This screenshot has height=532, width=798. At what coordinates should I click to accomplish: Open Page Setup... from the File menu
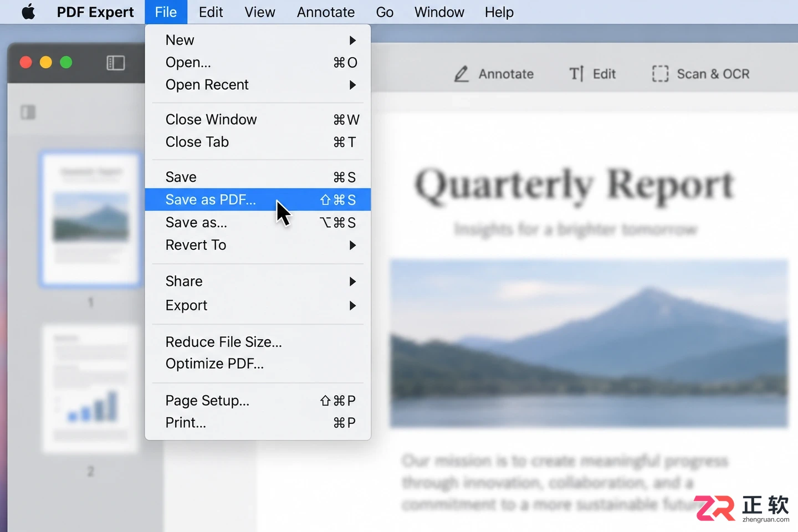(x=258, y=400)
